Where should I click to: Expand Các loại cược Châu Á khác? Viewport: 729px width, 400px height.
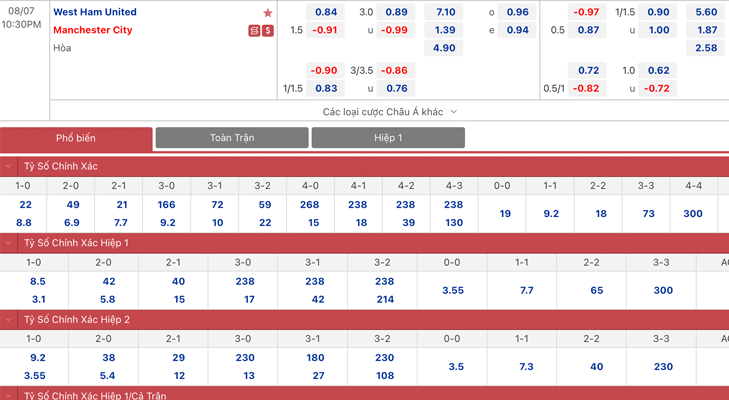coord(390,112)
